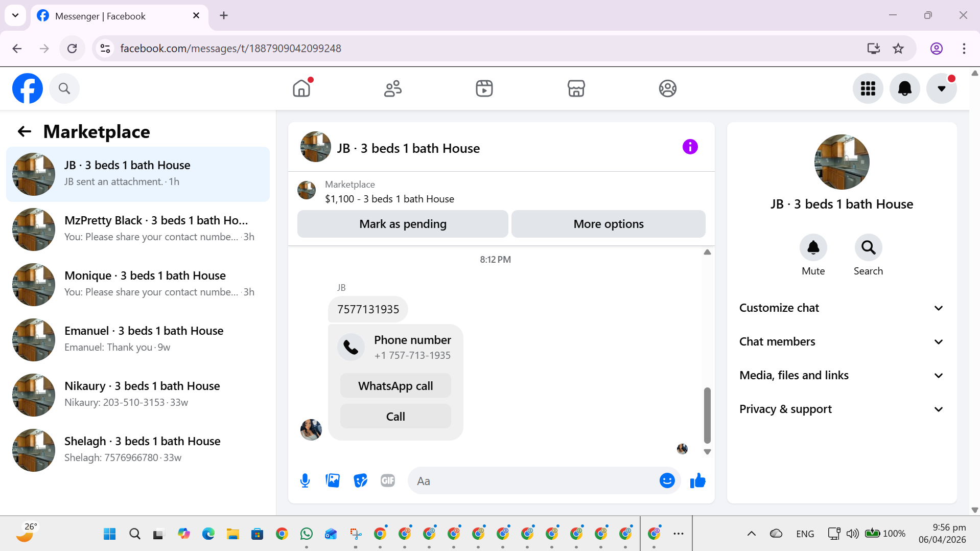
Task: Open MzPretty Black conversation
Action: pos(138,229)
